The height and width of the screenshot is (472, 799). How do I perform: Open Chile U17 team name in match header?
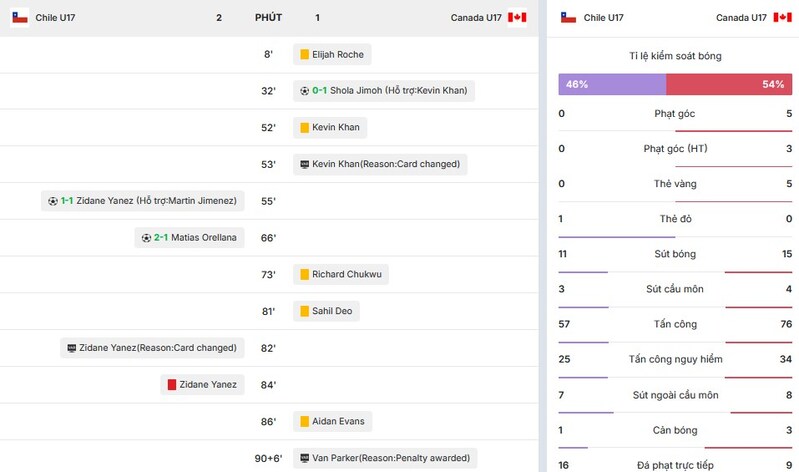56,17
